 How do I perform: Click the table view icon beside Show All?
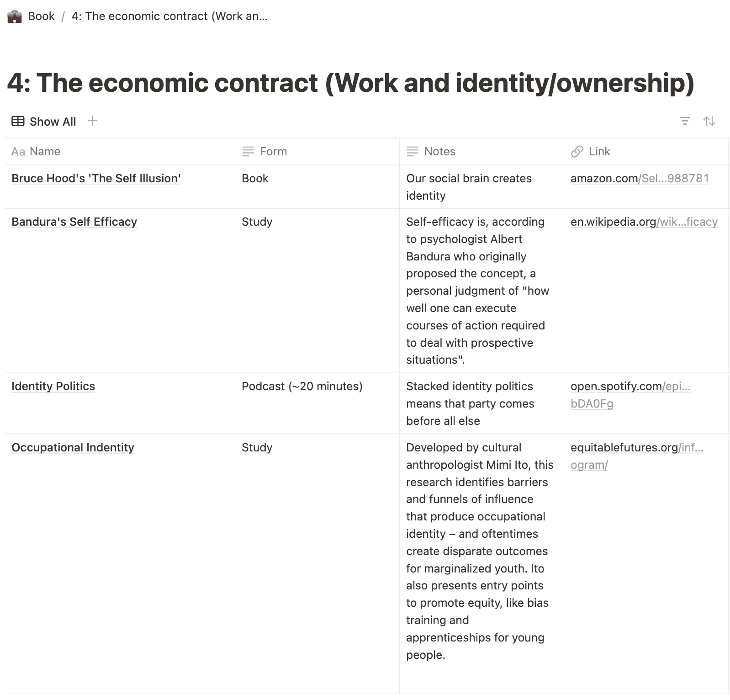18,122
